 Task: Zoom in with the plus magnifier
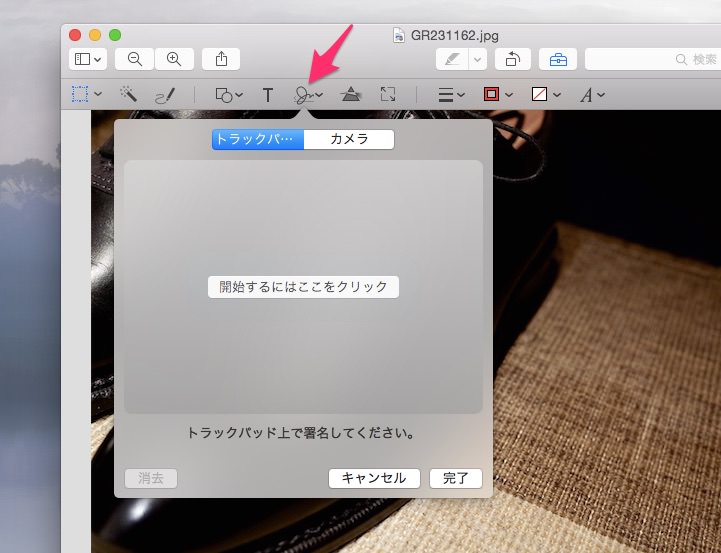(174, 59)
